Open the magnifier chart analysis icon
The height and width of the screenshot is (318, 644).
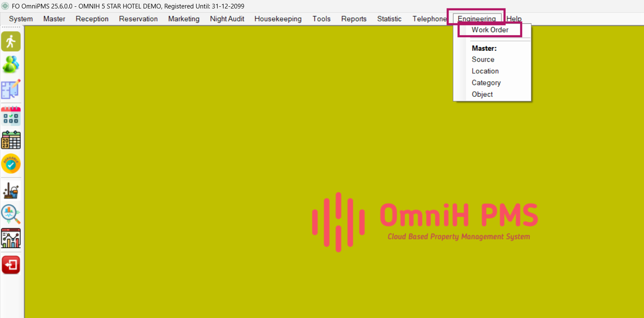coord(11,214)
